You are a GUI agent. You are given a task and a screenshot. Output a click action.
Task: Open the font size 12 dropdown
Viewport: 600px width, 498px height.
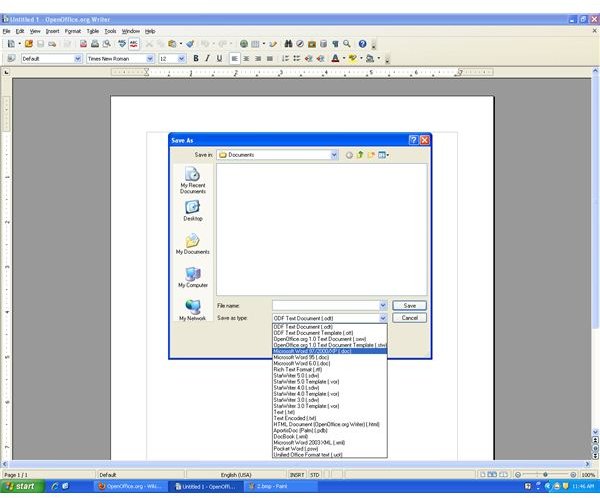click(x=182, y=59)
